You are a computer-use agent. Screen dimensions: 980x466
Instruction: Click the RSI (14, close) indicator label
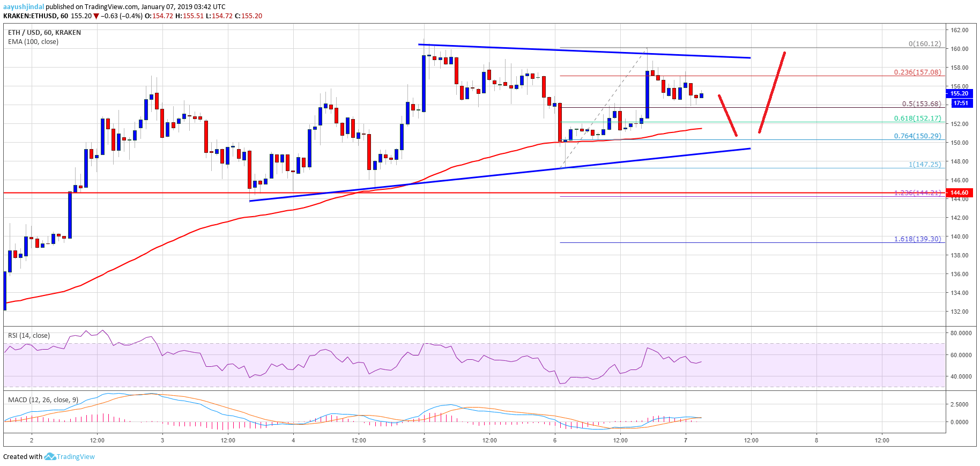pyautogui.click(x=29, y=336)
